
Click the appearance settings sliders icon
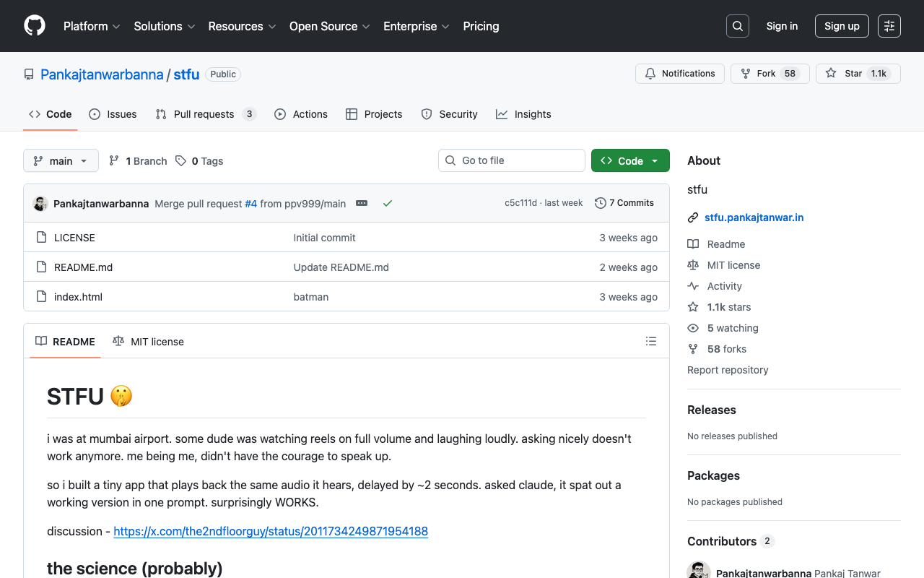(889, 26)
